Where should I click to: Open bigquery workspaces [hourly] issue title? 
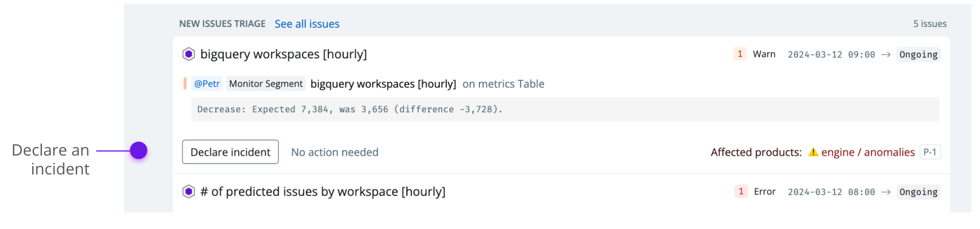click(284, 54)
